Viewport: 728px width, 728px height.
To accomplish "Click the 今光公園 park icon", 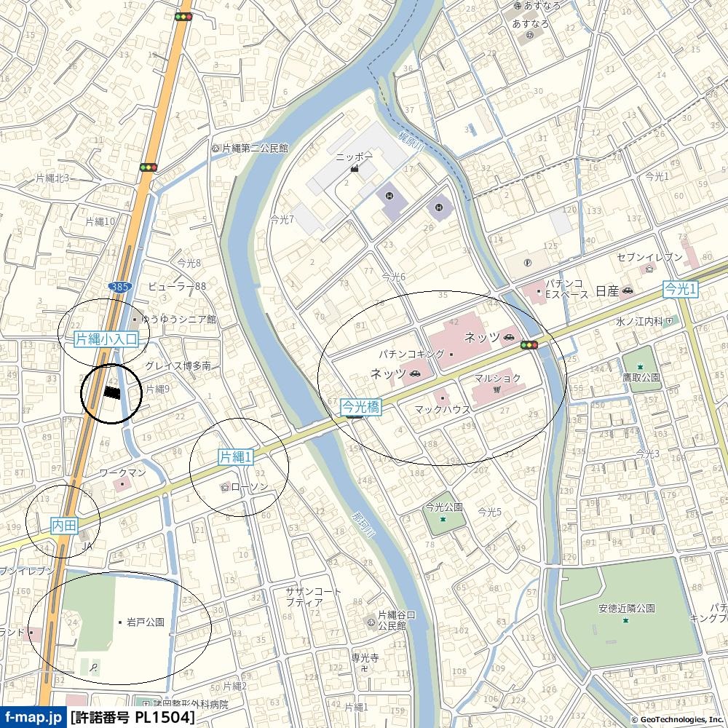I will 443,518.
